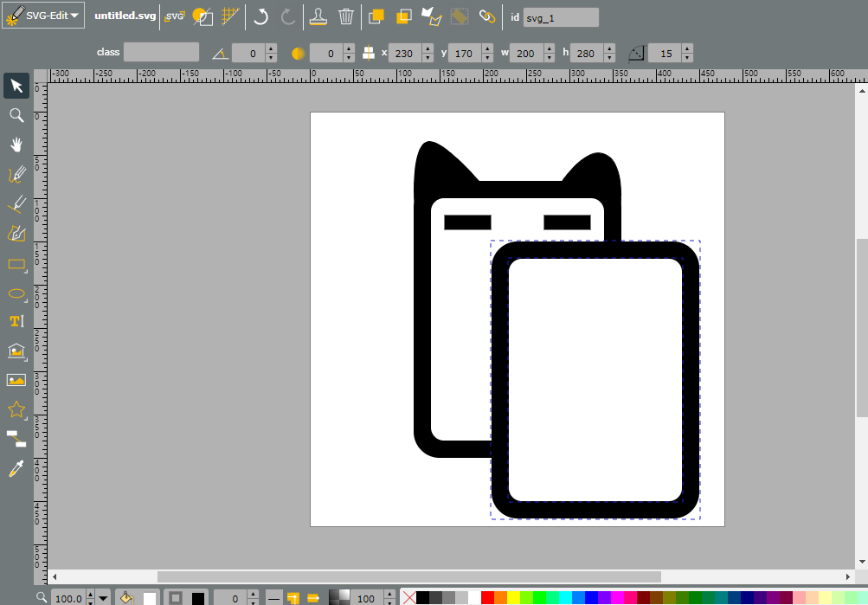Viewport: 868px width, 605px height.
Task: Pick the Star shape tool
Action: click(x=16, y=409)
